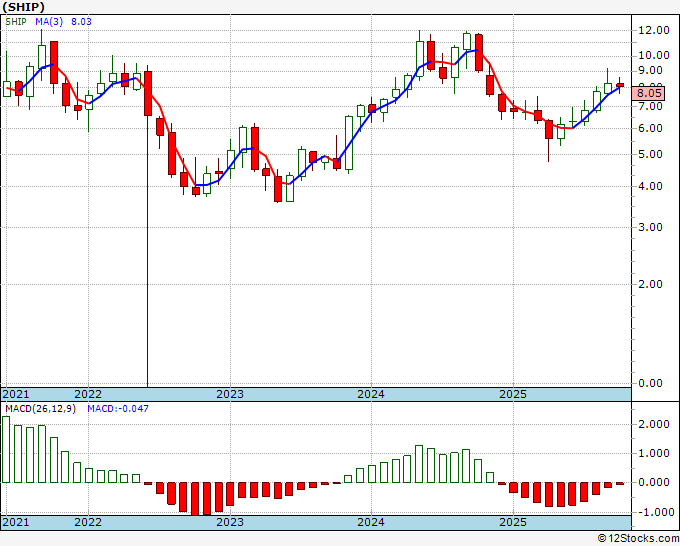Click the 12.00 price axis label
The width and height of the screenshot is (680, 546).
[x=654, y=30]
